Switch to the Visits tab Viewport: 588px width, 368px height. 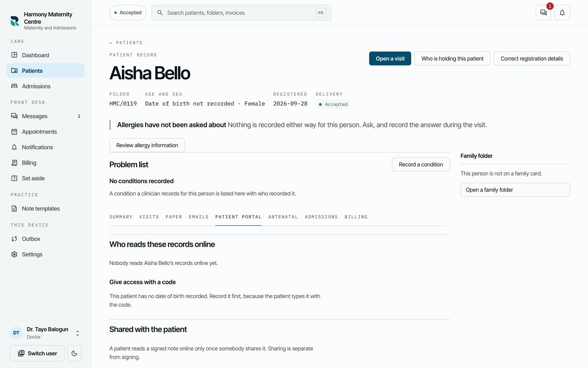pyautogui.click(x=149, y=217)
